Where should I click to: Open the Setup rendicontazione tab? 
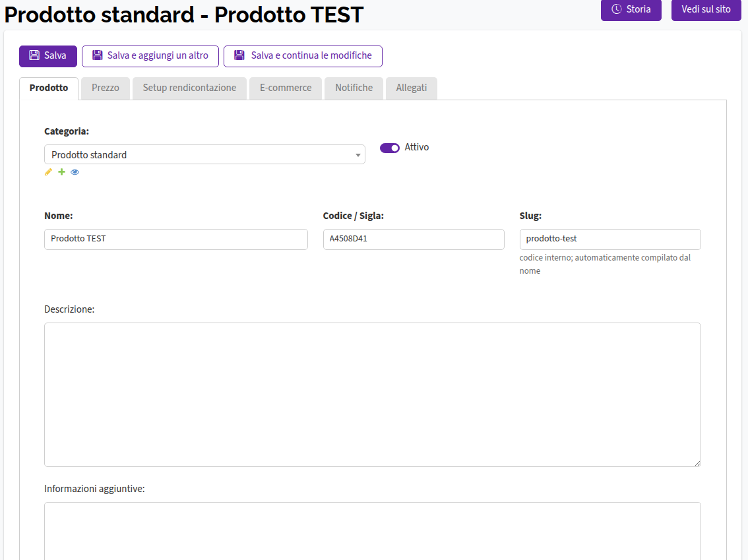coord(189,88)
